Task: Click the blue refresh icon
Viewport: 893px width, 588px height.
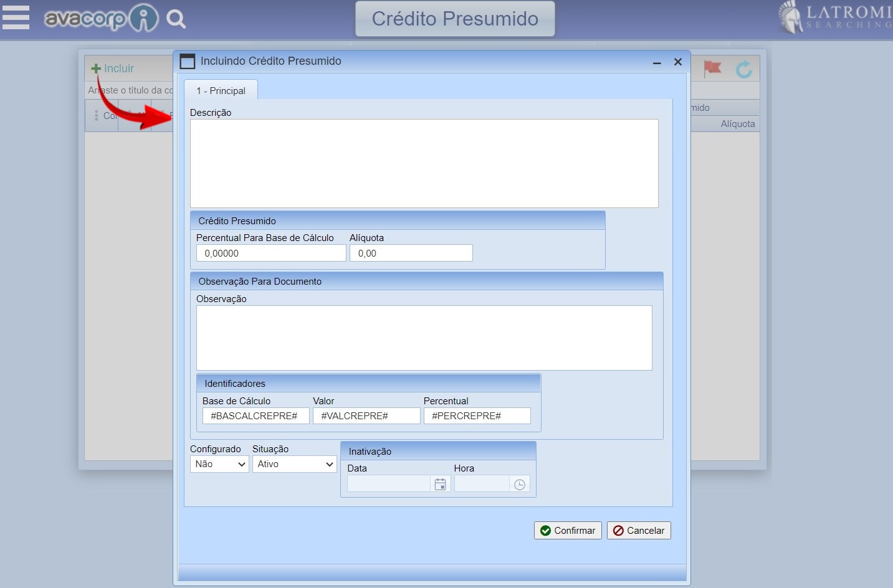Action: click(x=743, y=69)
